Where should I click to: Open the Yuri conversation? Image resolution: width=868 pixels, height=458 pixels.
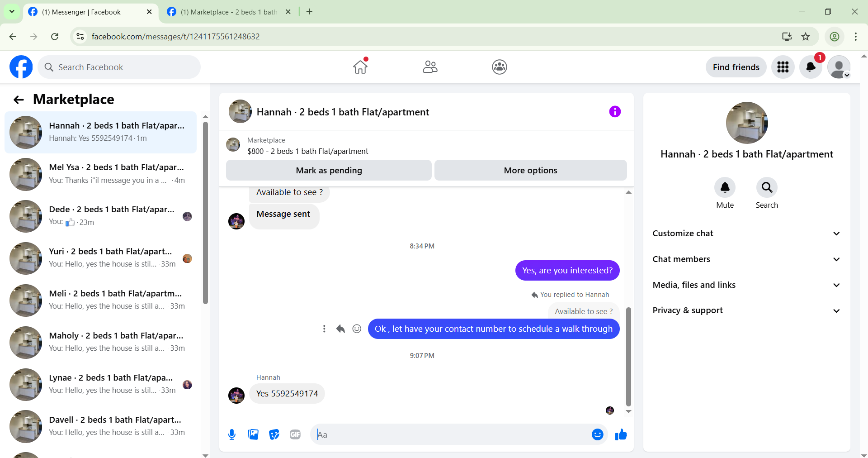100,258
